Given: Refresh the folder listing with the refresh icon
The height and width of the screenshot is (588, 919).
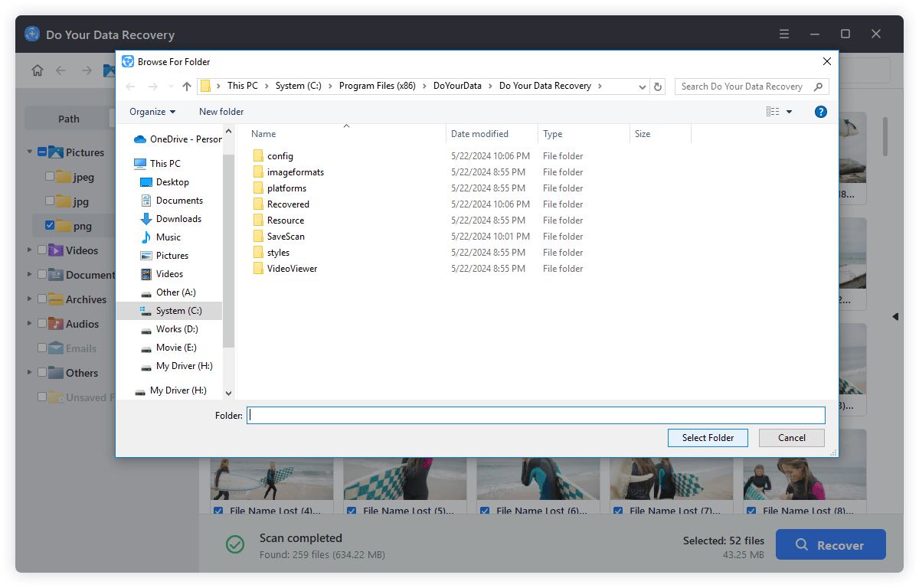Looking at the screenshot, I should click(x=658, y=86).
